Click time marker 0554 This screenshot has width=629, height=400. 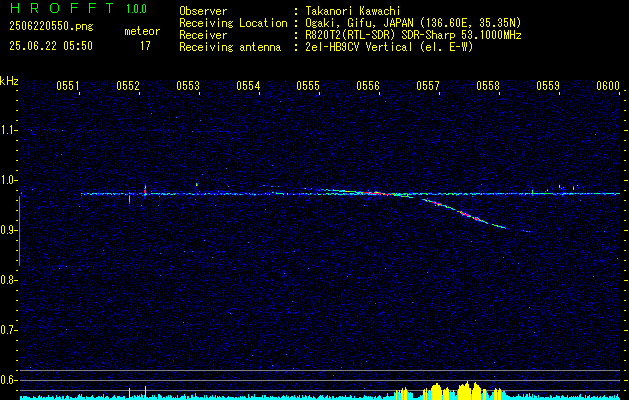click(248, 85)
